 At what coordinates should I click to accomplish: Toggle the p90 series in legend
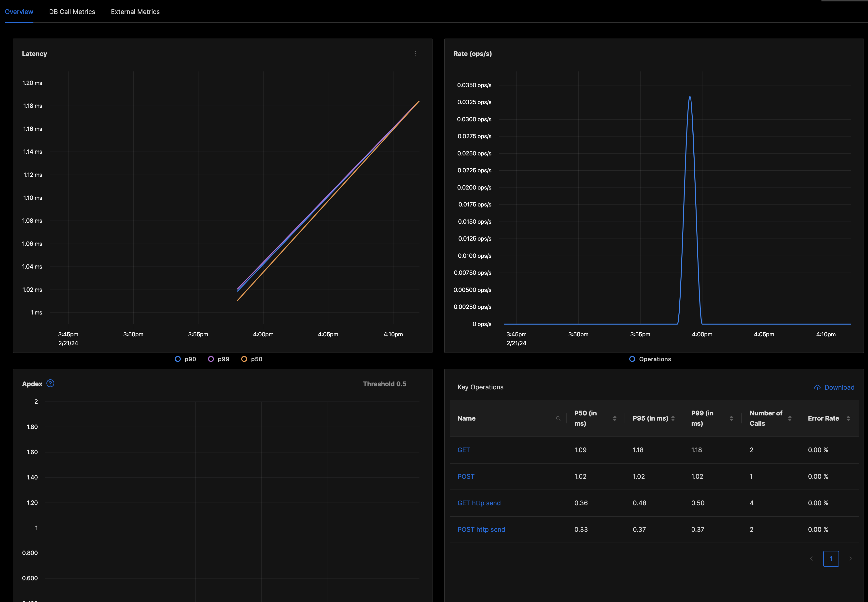coord(185,359)
